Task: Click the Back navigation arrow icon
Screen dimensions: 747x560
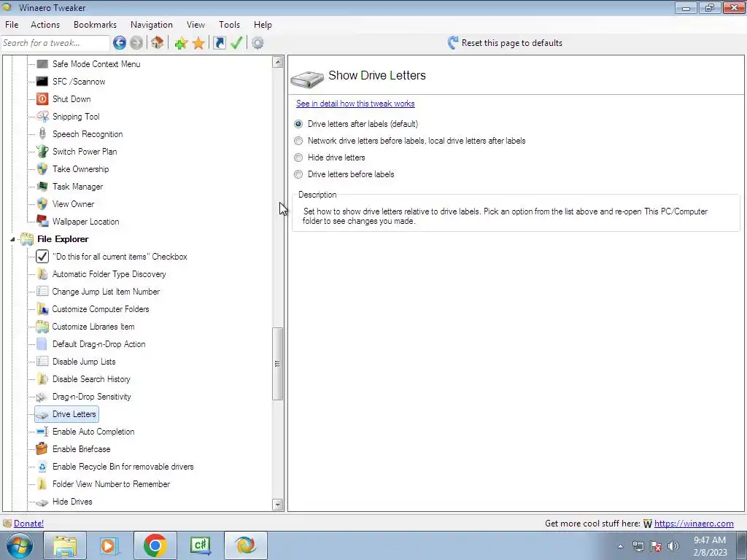Action: [x=120, y=43]
